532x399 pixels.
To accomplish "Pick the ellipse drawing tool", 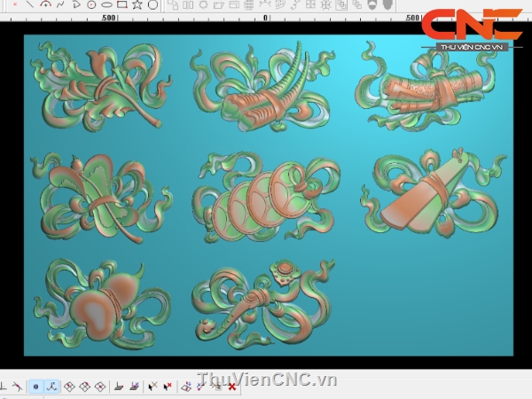I will coord(106,4).
